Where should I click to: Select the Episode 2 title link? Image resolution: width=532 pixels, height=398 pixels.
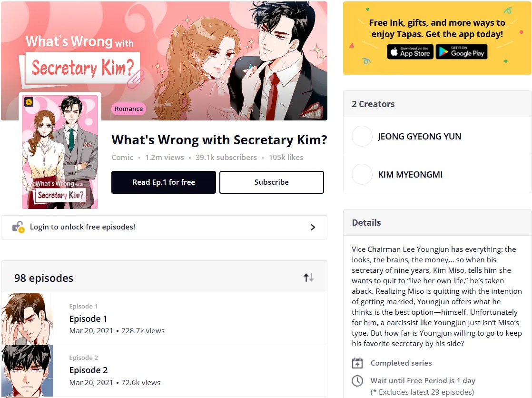[88, 370]
